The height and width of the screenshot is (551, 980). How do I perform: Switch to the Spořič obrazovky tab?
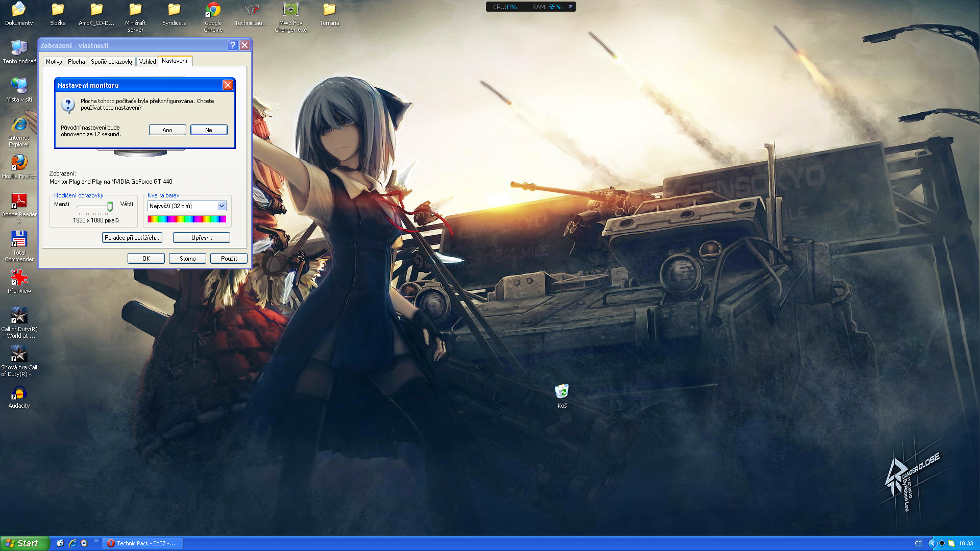[112, 62]
